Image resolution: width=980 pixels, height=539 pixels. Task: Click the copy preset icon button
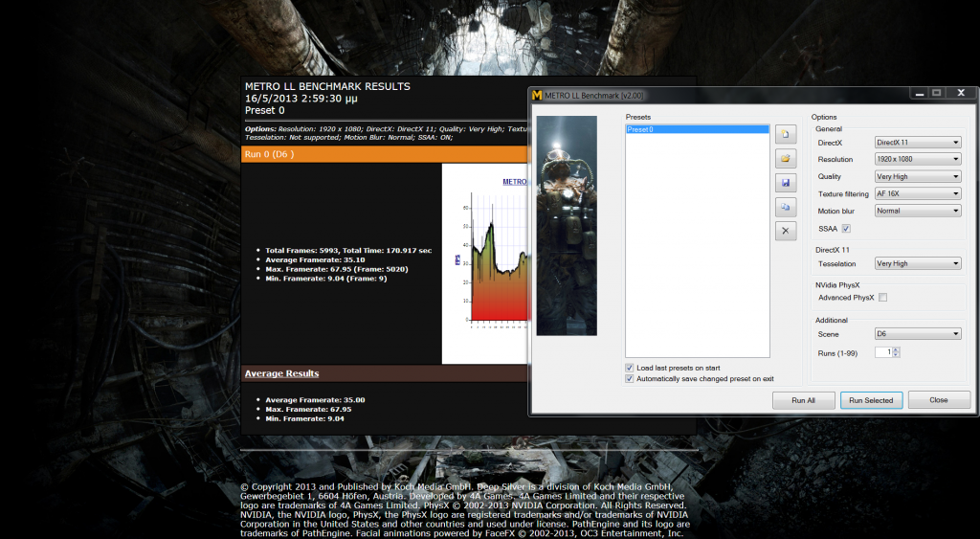point(785,206)
